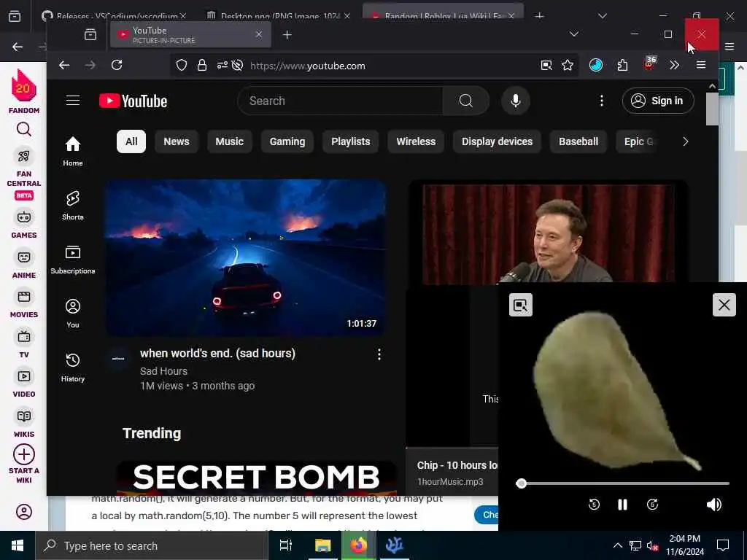Click the YouTube logo
The image size is (747, 560).
point(133,101)
